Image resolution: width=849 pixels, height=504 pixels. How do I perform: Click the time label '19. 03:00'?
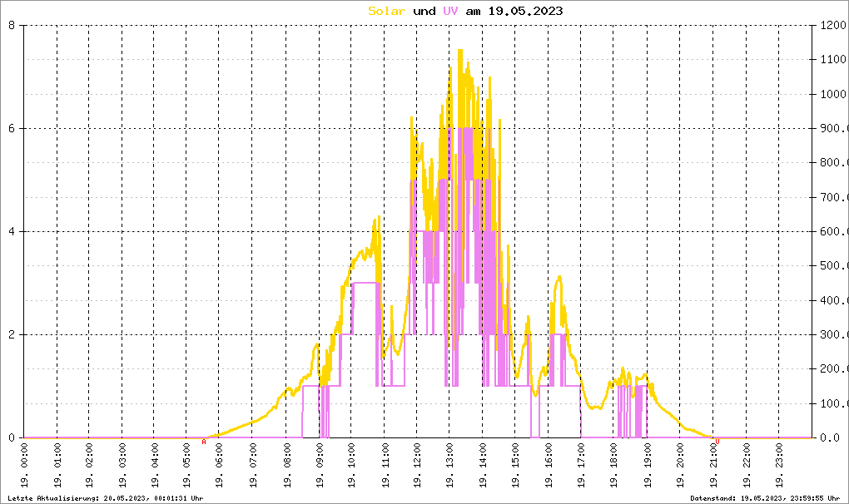point(123,466)
